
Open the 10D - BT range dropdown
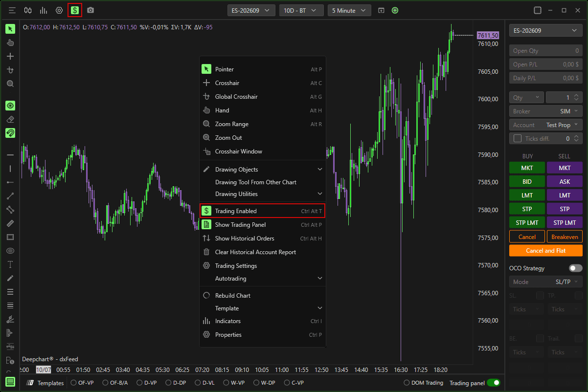(301, 10)
